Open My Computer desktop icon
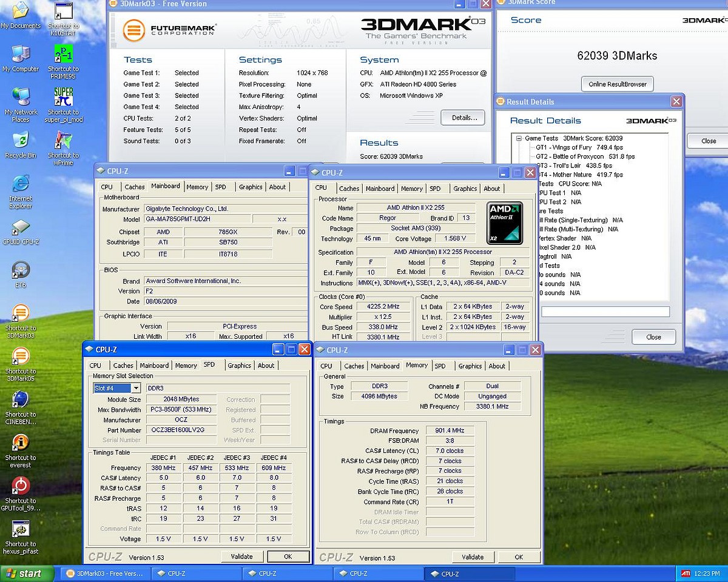 tap(20, 59)
